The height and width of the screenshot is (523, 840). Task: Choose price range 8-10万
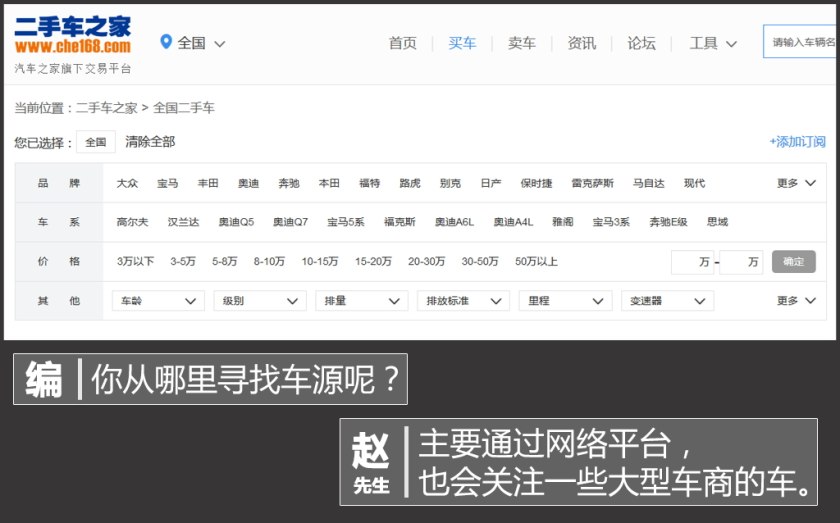[269, 262]
